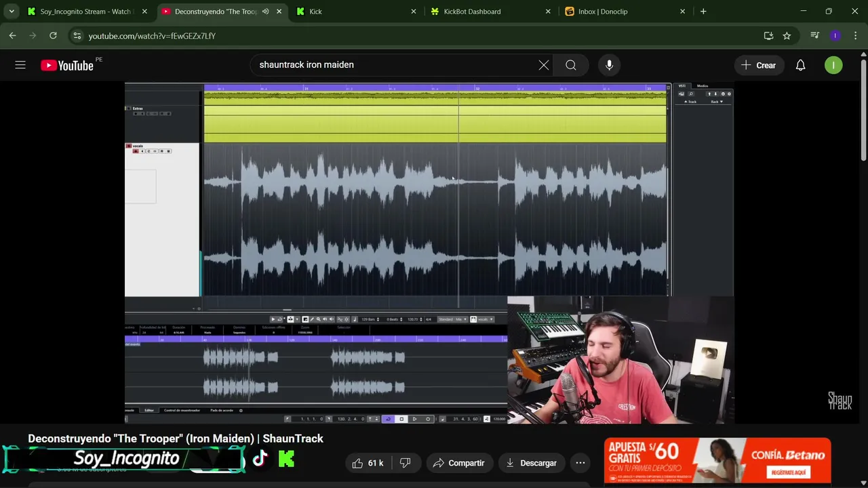868x488 pixels.
Task: Toggle write automation W on the vocals track
Action: pyautogui.click(x=168, y=151)
